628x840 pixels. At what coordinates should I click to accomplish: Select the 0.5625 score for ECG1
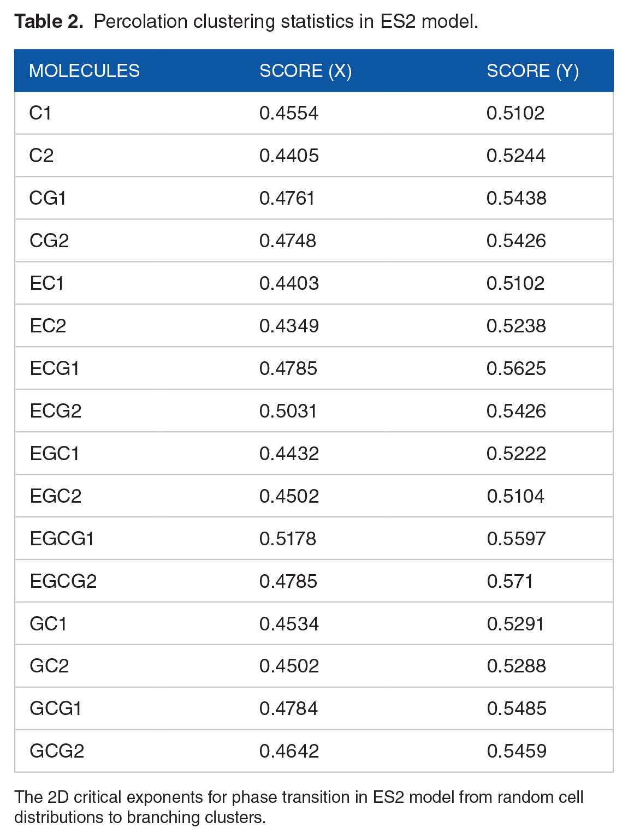coord(516,368)
